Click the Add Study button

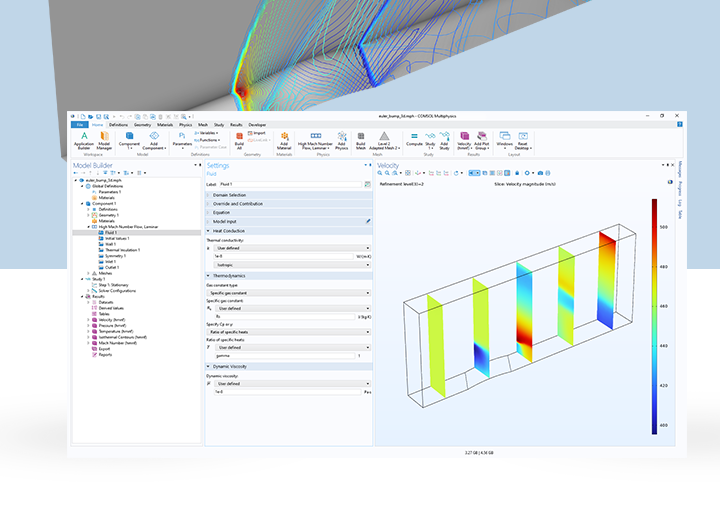coord(444,140)
